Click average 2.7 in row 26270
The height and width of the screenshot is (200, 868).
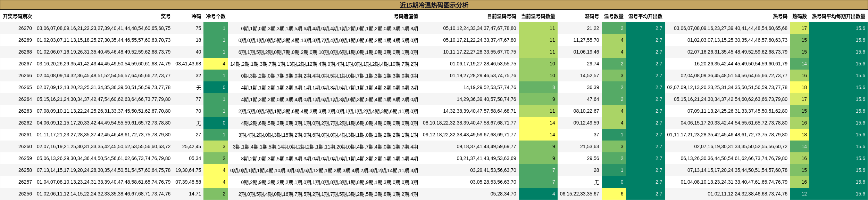(645, 28)
